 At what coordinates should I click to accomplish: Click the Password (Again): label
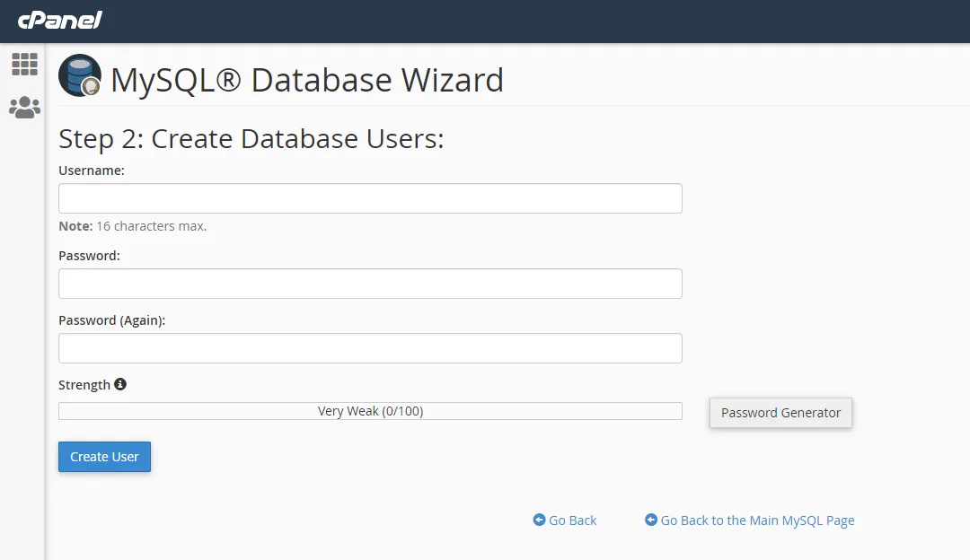pyautogui.click(x=112, y=320)
